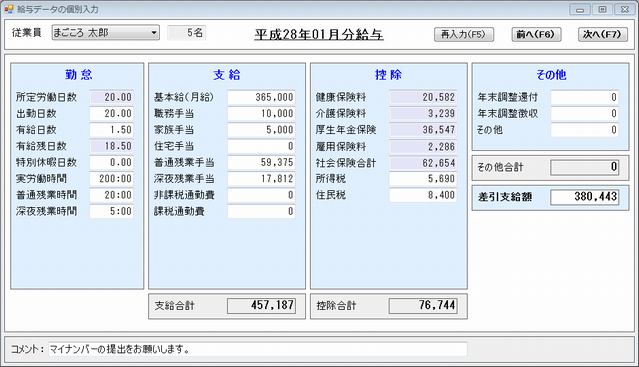This screenshot has height=367, width=639.
Task: Select the 有給残日数 field
Action: [111, 146]
